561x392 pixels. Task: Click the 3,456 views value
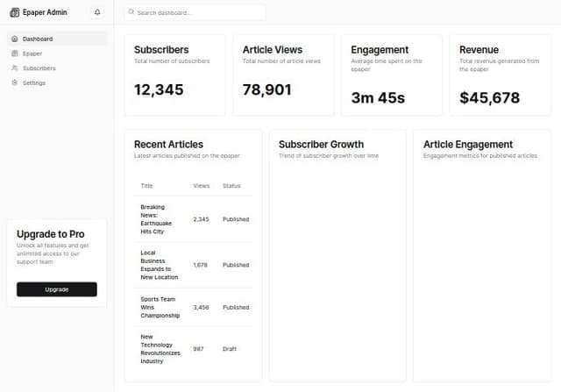[201, 307]
